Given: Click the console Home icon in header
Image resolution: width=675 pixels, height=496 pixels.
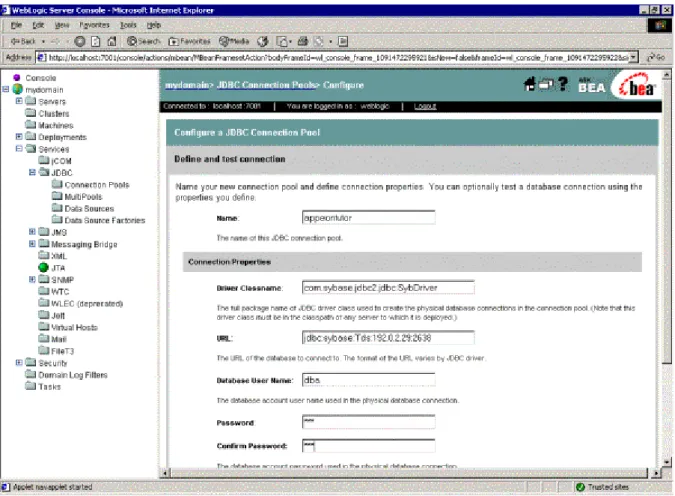Looking at the screenshot, I should coord(529,84).
